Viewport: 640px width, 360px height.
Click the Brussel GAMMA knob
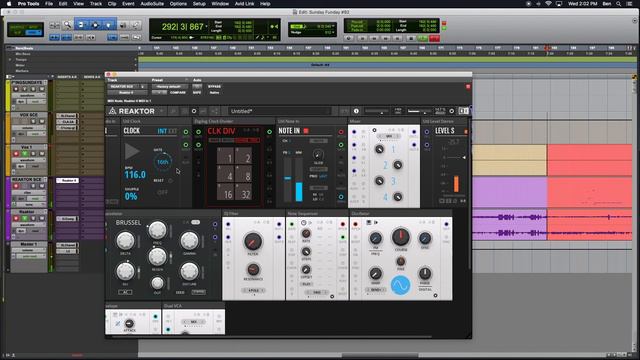[189, 240]
